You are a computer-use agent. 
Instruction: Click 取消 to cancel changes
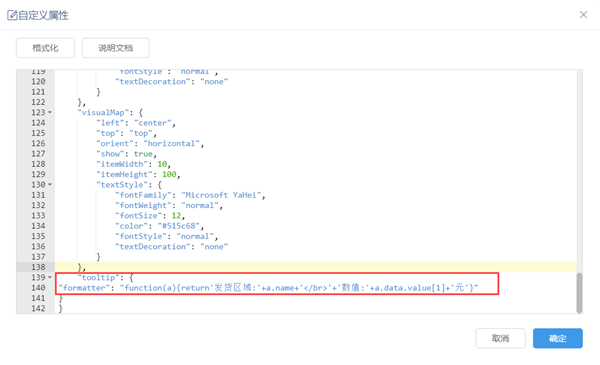tap(501, 338)
